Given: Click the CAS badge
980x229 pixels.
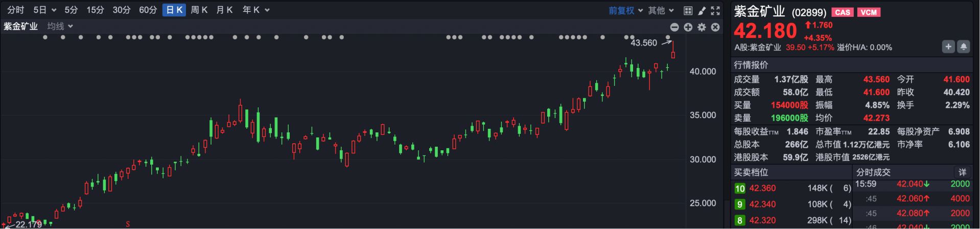Looking at the screenshot, I should (842, 12).
